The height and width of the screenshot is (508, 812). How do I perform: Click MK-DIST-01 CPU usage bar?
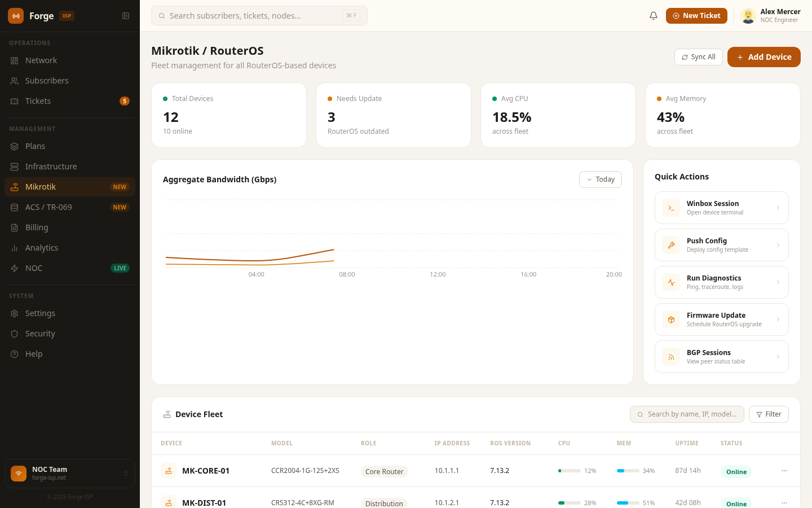point(570,503)
